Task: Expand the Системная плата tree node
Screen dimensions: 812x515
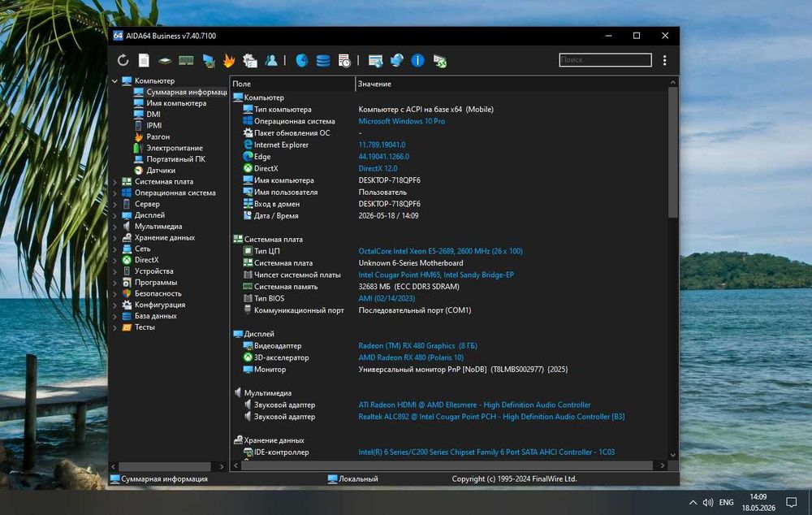Action: tap(115, 182)
